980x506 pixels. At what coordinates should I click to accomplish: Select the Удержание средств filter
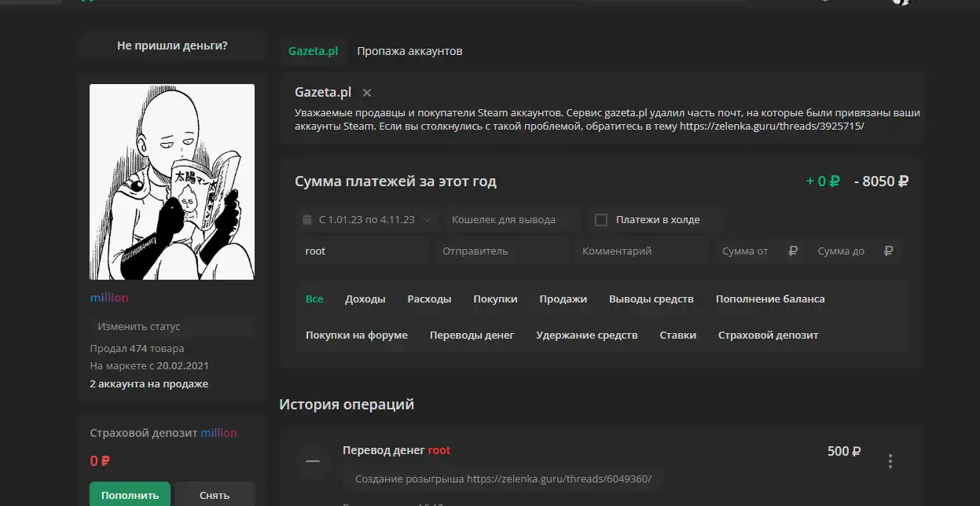tap(587, 335)
